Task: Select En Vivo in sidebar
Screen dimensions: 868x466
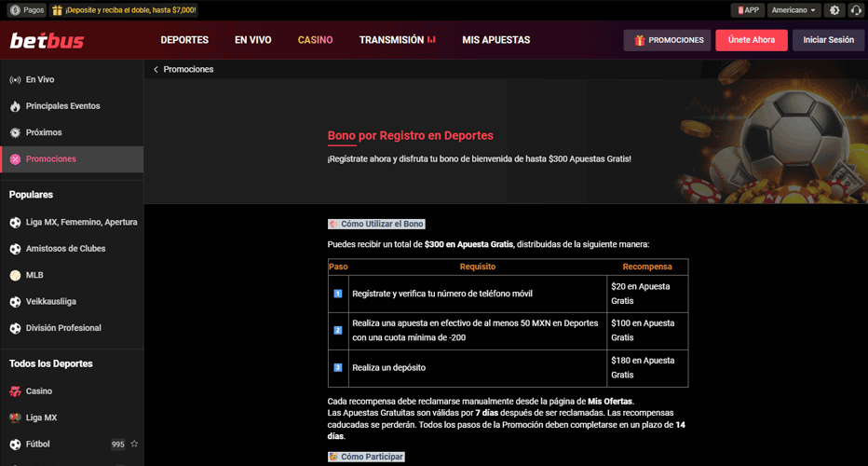Action: click(72, 80)
